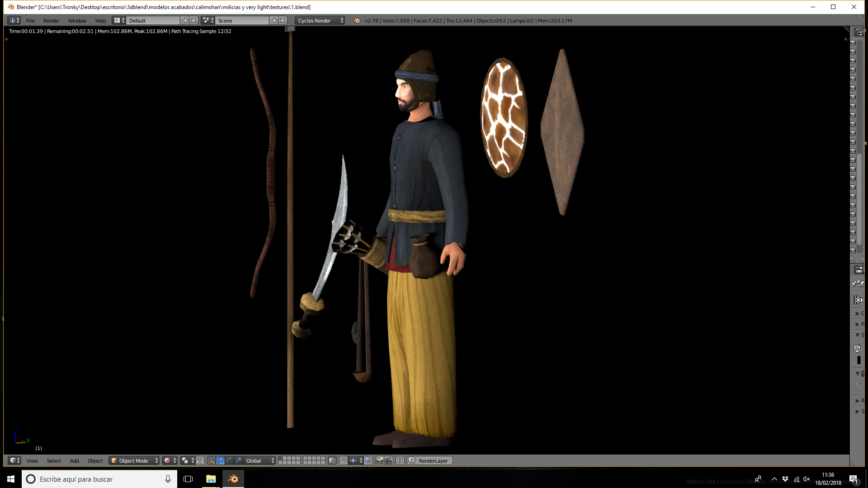Click the Windows search box
This screenshot has width=868, height=488.
coord(99,479)
